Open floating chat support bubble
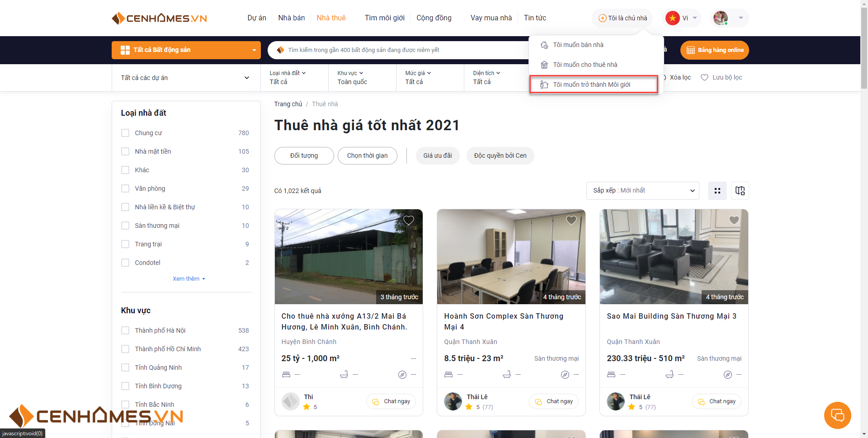The width and height of the screenshot is (868, 438). [837, 415]
